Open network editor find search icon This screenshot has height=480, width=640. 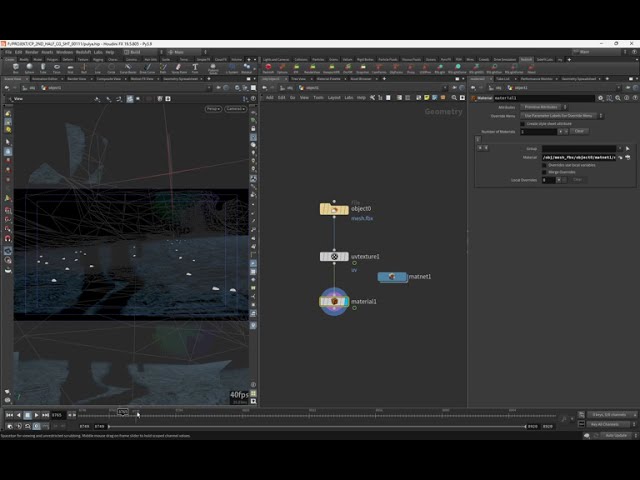(454, 98)
